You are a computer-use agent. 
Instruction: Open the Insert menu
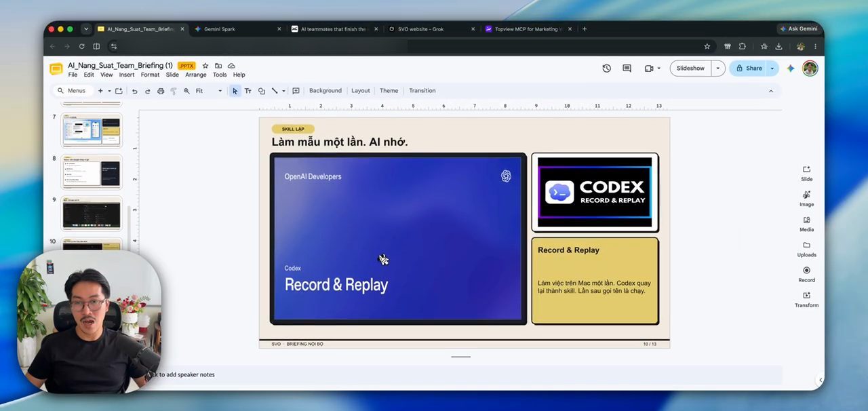click(127, 75)
